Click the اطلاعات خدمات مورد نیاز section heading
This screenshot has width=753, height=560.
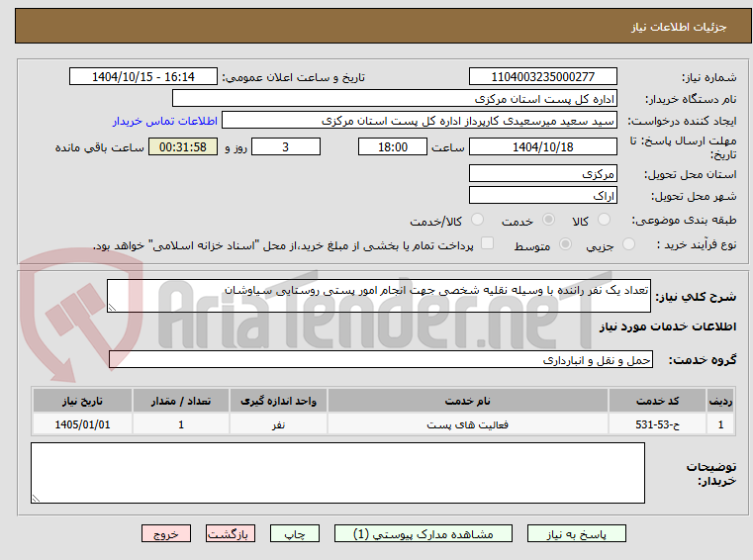pos(668,327)
